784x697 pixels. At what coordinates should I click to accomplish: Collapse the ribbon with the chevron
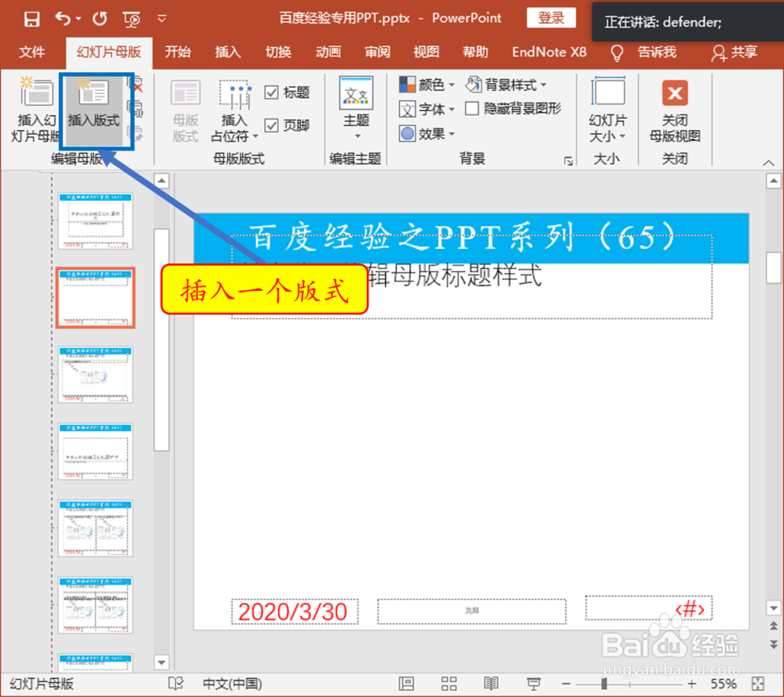pos(768,162)
